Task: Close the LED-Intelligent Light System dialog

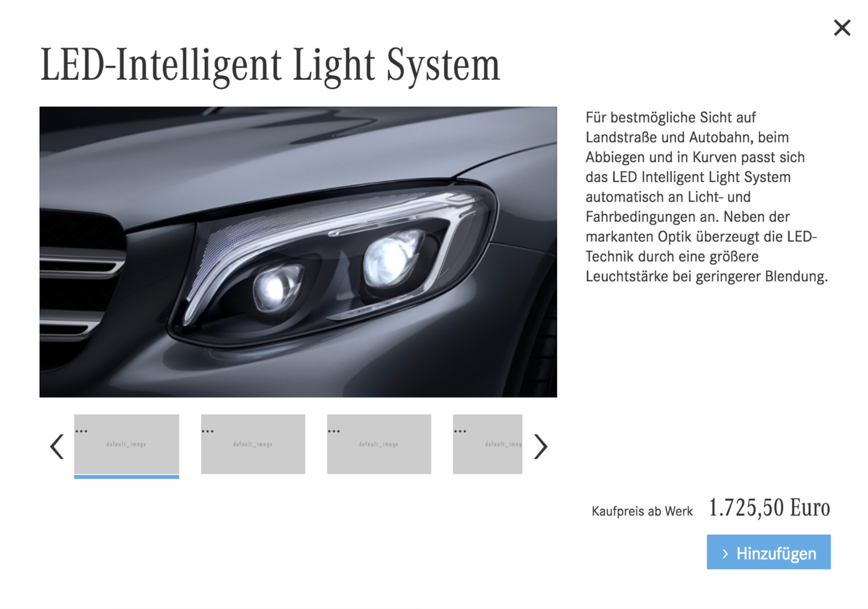Action: pos(842,28)
